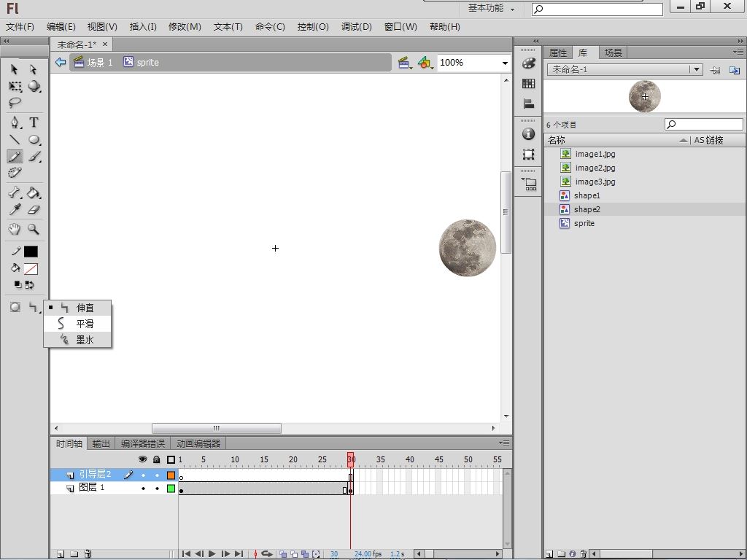Toggle outline view of 图层 1 green square

click(x=171, y=489)
